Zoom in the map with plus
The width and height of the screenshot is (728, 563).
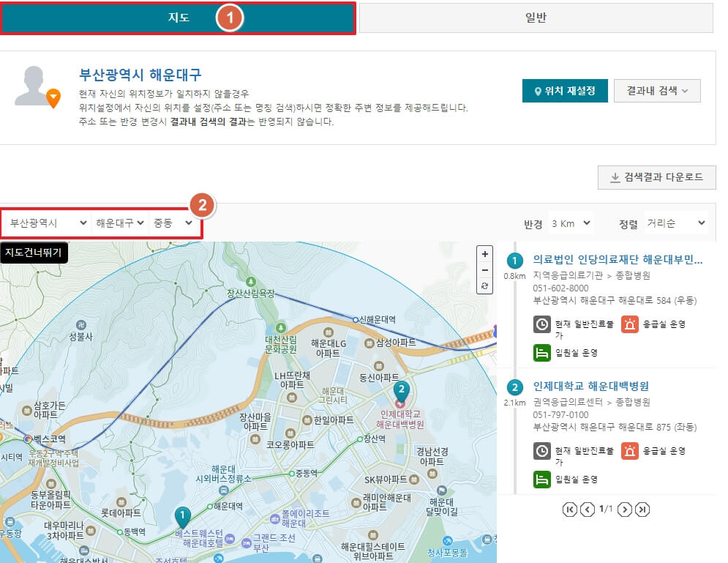click(484, 254)
